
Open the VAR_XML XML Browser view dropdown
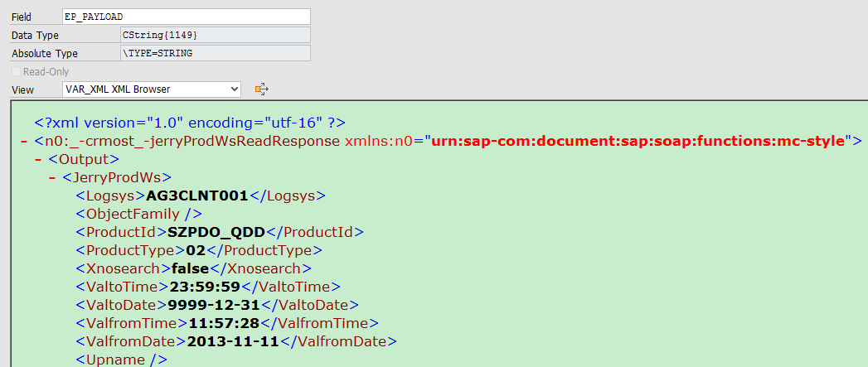(152, 89)
